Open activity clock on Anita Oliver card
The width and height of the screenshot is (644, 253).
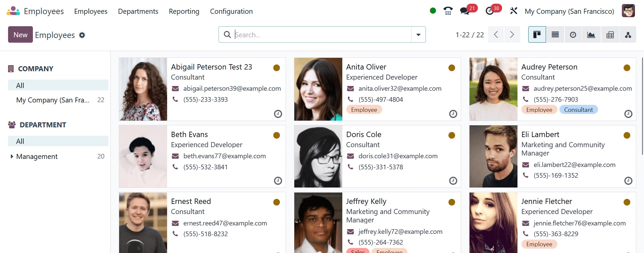(x=453, y=114)
